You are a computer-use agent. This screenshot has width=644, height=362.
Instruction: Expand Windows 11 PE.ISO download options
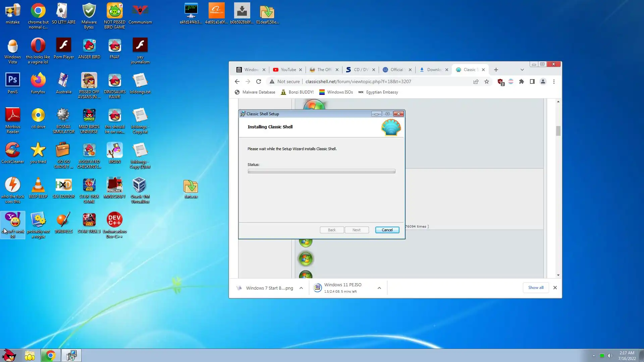tap(379, 288)
